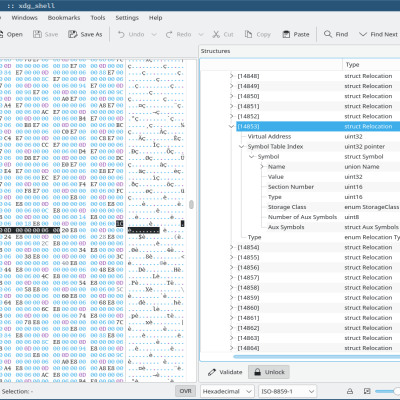Click the Selection status bar text
The width and height of the screenshot is (400, 400).
[x=17, y=391]
